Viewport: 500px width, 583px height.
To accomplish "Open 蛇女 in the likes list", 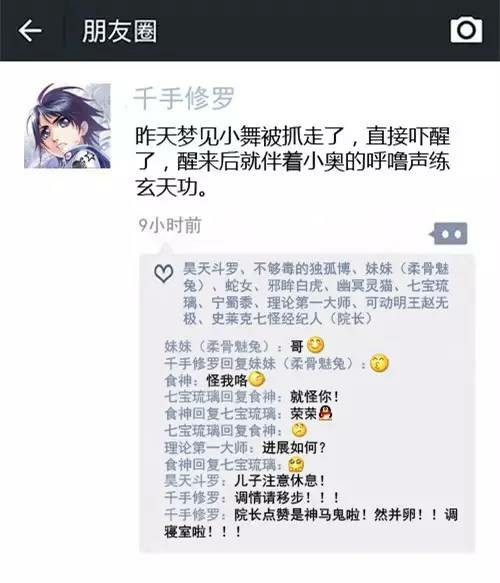I will (x=238, y=286).
